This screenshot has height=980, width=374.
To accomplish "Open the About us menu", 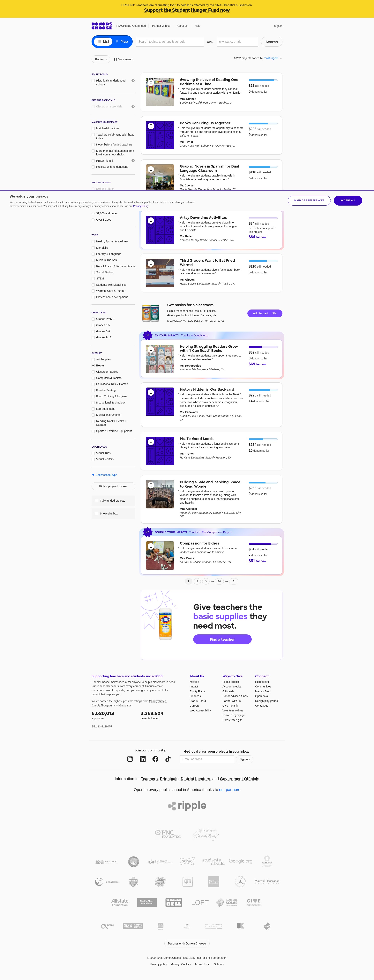I will [x=182, y=26].
